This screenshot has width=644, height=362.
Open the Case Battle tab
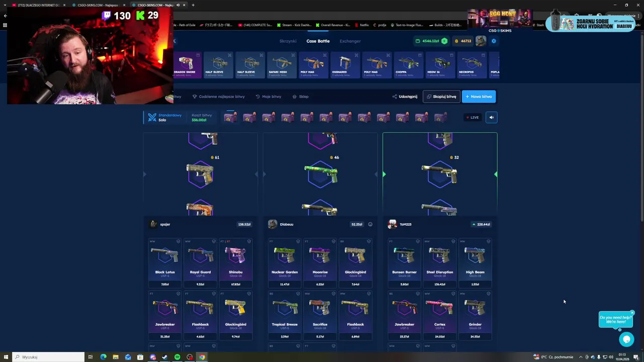(x=318, y=41)
